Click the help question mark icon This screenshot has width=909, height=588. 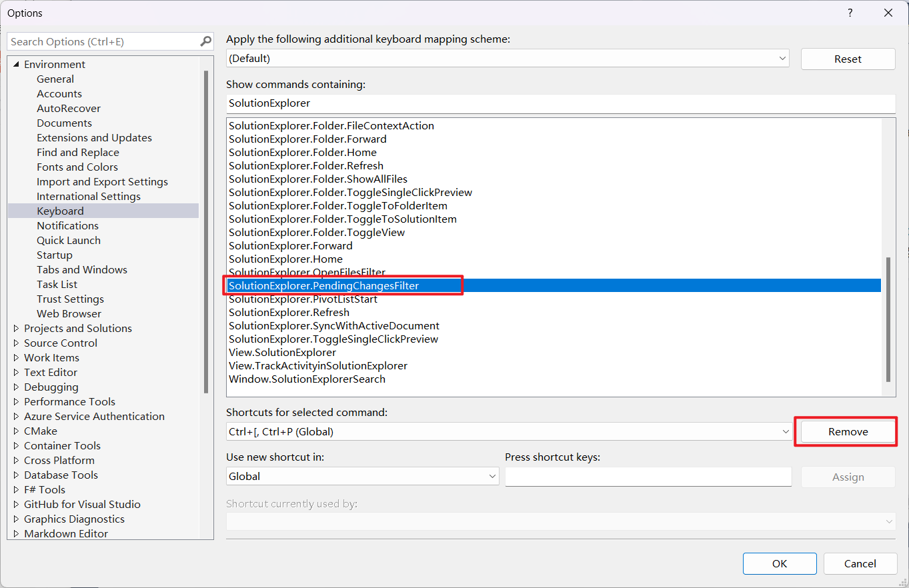(x=850, y=13)
